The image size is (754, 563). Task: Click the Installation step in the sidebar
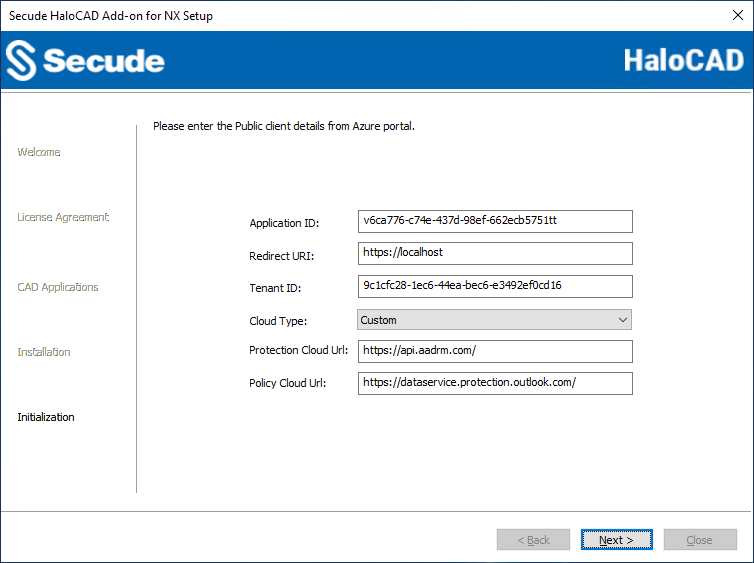tap(44, 352)
